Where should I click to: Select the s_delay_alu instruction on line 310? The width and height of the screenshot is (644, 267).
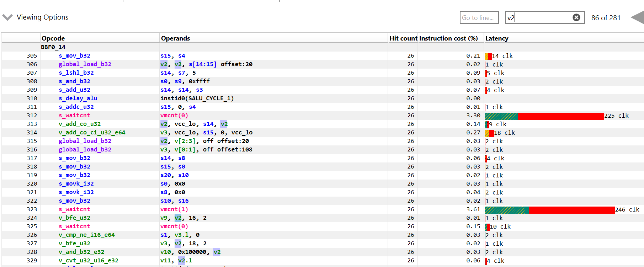coord(78,98)
